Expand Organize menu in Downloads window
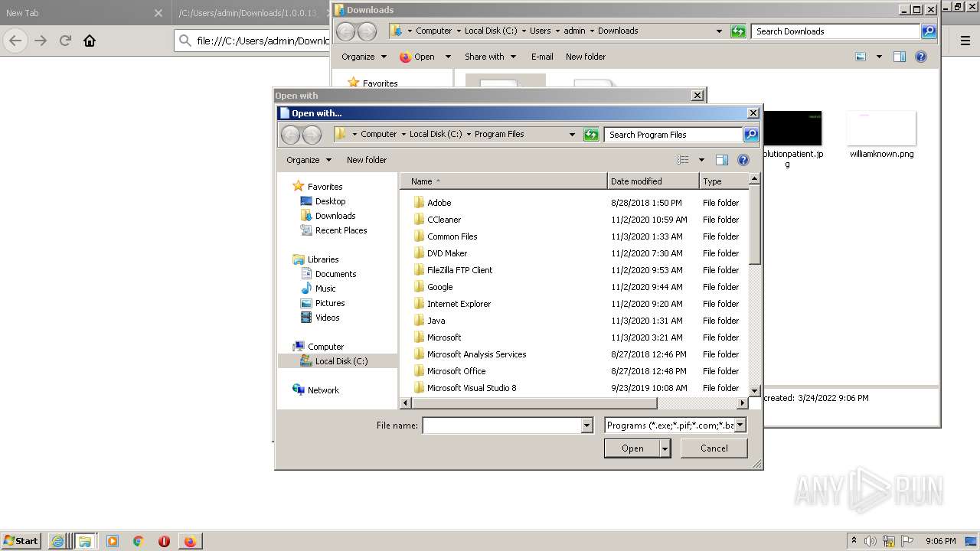The image size is (980, 551). (364, 57)
